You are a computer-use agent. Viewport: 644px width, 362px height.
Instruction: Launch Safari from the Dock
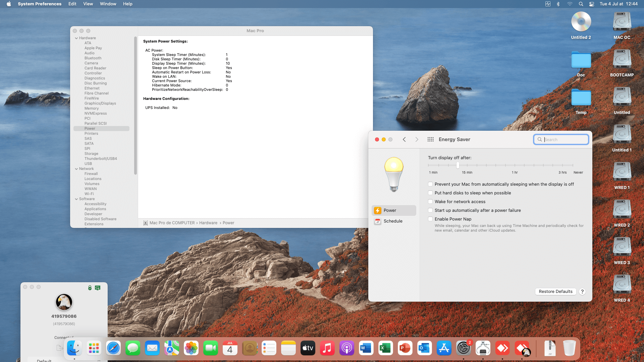(x=113, y=348)
